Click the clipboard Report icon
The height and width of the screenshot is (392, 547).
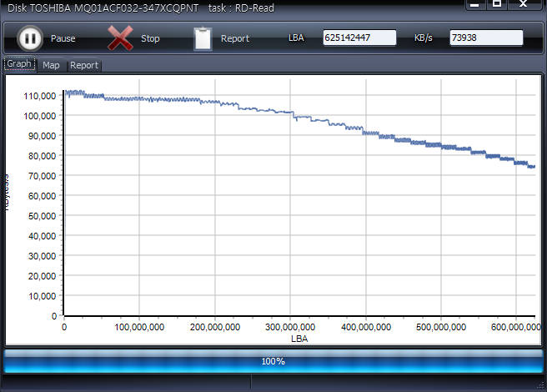tap(203, 38)
